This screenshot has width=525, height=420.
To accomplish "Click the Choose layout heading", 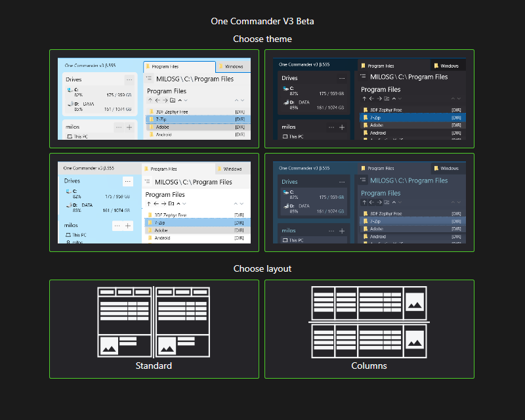I will pyautogui.click(x=262, y=268).
